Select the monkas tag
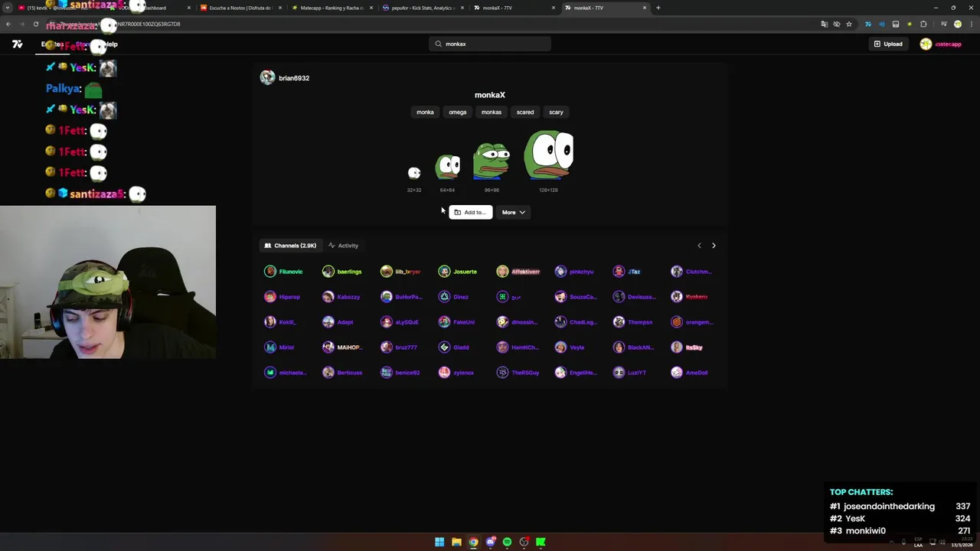Image resolution: width=980 pixels, height=551 pixels. tap(491, 112)
